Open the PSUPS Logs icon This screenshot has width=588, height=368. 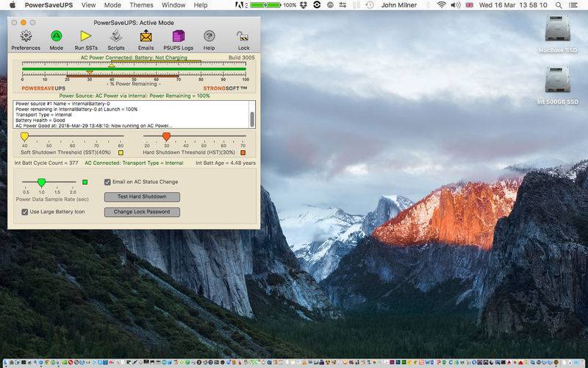(179, 36)
